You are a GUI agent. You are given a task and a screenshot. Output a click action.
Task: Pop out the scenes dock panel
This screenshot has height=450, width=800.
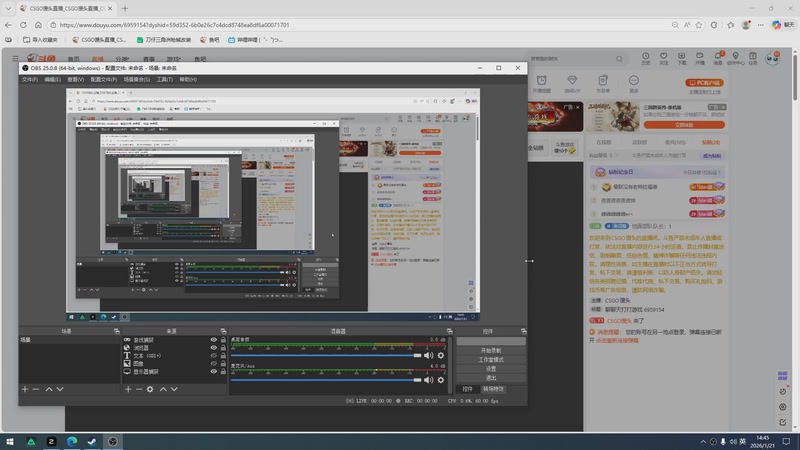coord(116,331)
